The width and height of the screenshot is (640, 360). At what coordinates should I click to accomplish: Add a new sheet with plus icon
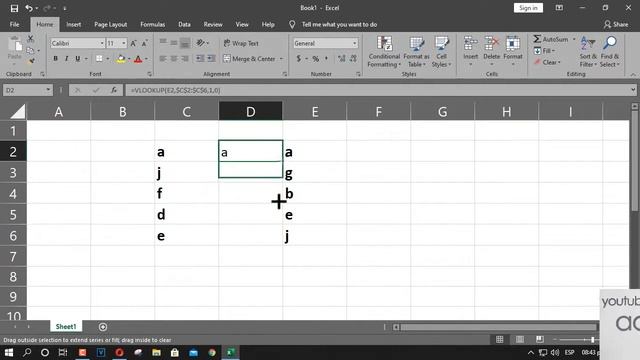coord(103,327)
